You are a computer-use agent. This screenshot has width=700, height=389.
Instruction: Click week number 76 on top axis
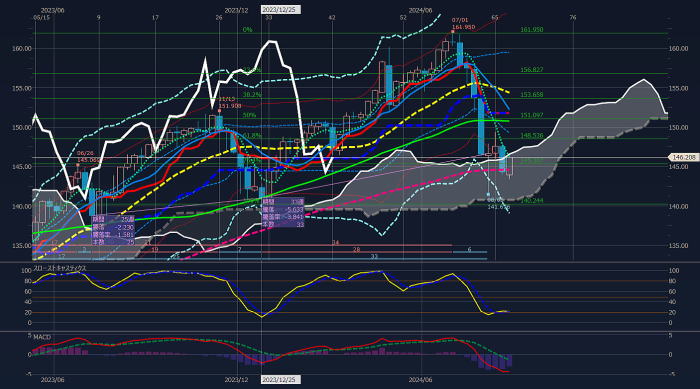pos(573,17)
